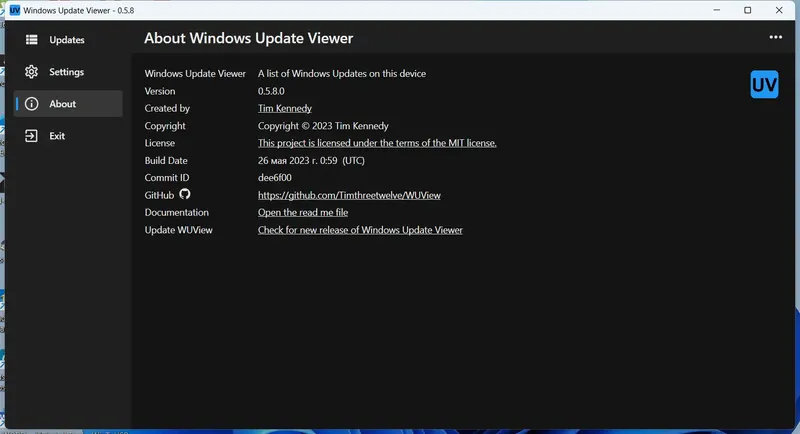Open the github.com/Timthreetwelve/WUView link

(x=349, y=195)
